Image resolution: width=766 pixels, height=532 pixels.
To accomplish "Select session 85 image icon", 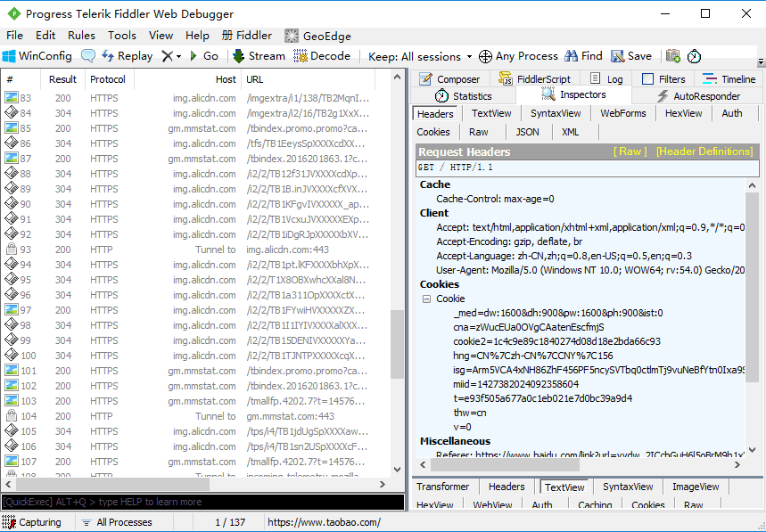I will [12, 127].
